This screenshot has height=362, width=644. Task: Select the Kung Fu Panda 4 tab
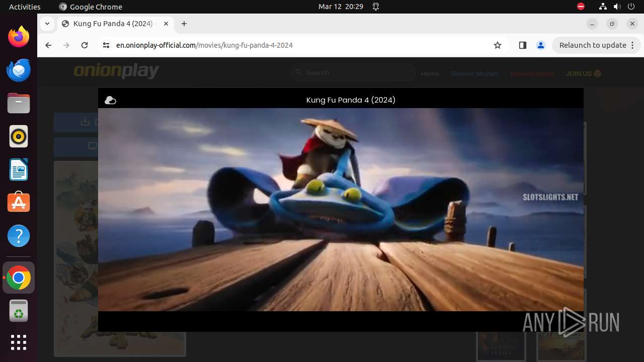116,24
